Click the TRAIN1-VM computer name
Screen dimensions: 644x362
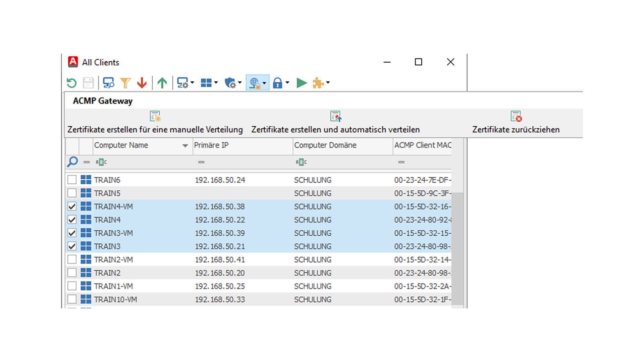(113, 286)
